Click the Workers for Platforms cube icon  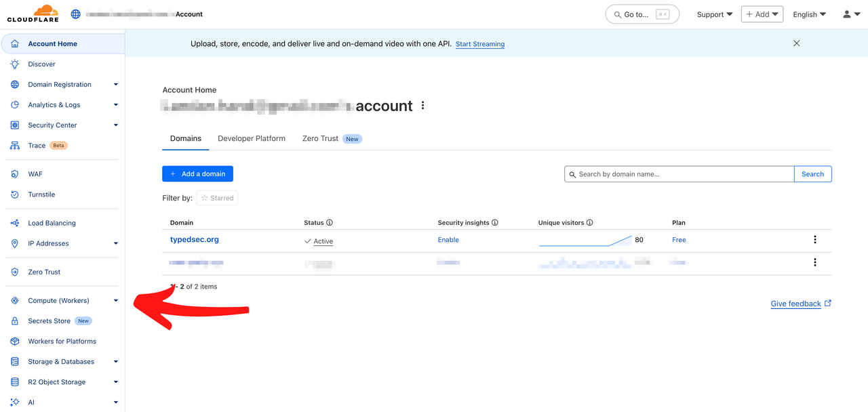click(x=15, y=341)
